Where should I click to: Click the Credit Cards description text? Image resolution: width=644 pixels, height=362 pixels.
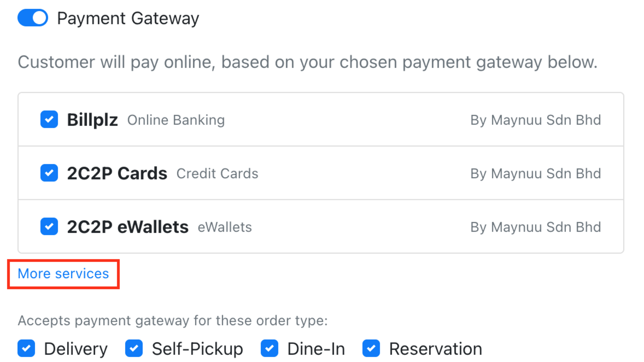coord(217,174)
